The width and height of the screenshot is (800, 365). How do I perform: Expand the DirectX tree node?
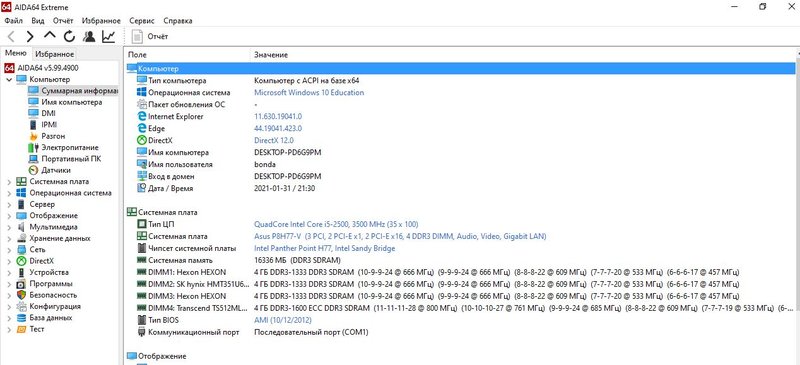9,261
